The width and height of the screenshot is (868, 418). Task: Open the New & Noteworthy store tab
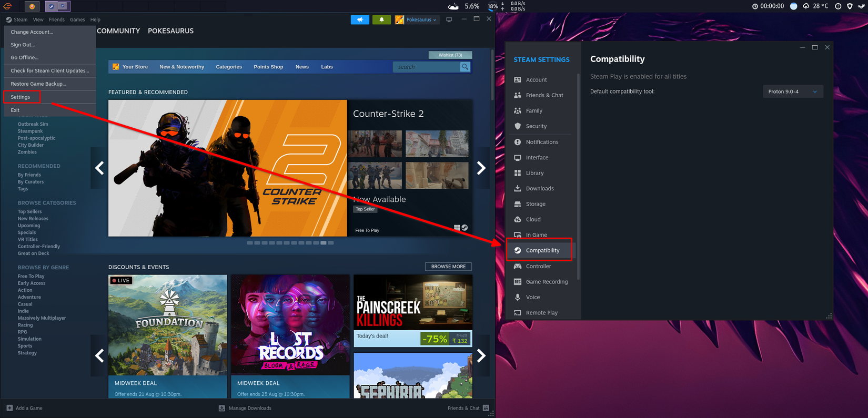182,67
